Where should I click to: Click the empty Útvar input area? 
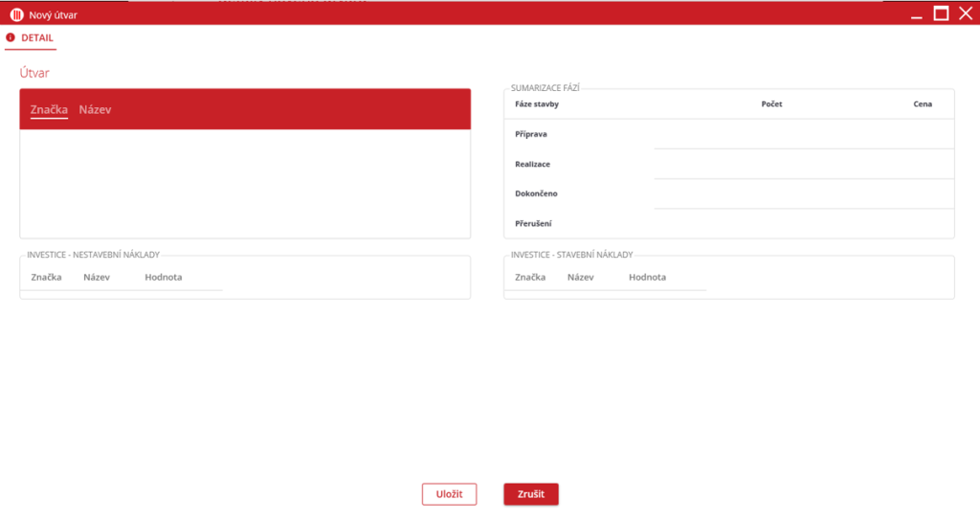(x=245, y=182)
